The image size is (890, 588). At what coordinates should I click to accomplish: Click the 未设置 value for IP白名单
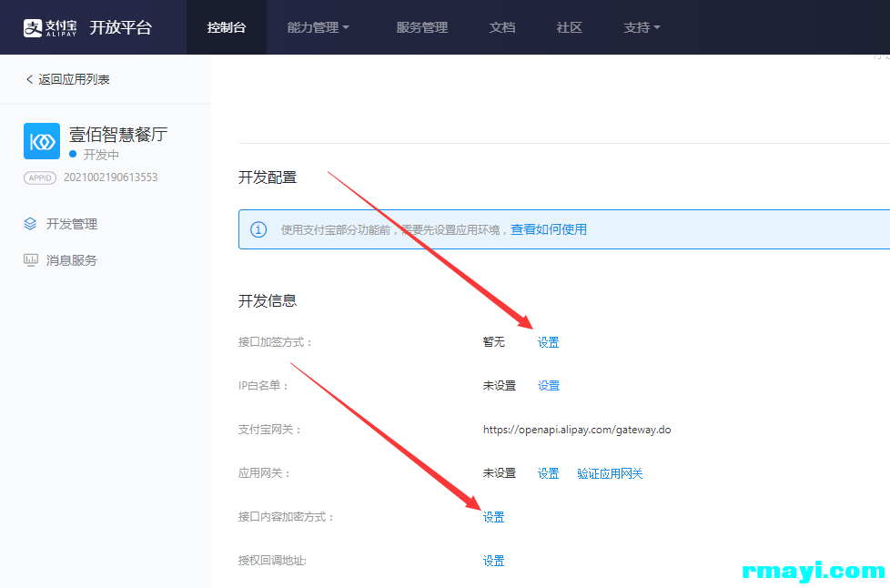[500, 386]
